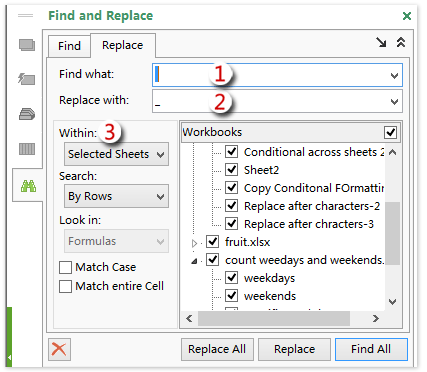Select the Replace tab
This screenshot has height=372, width=427.
coord(123,45)
